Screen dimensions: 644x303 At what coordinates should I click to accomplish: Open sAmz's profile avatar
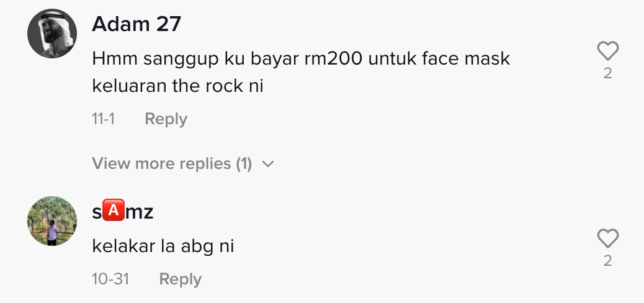click(x=52, y=221)
